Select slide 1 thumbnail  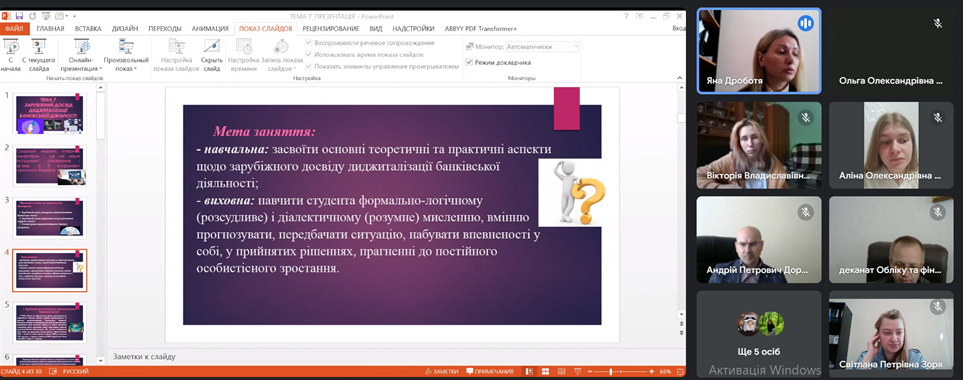(50, 114)
